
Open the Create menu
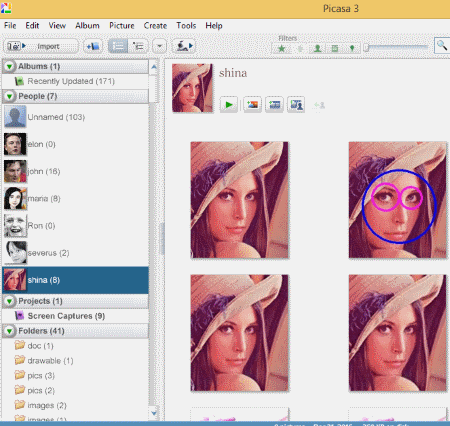click(155, 26)
